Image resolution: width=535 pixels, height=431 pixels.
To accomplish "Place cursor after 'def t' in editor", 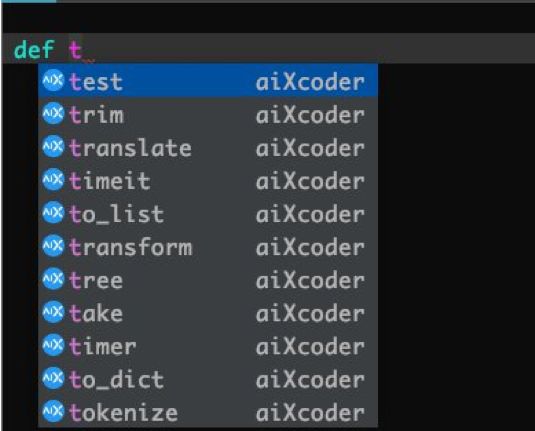I will click(x=83, y=50).
